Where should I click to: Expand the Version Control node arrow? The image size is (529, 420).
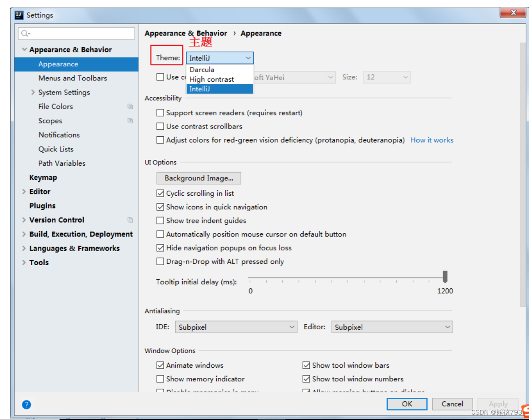(24, 220)
